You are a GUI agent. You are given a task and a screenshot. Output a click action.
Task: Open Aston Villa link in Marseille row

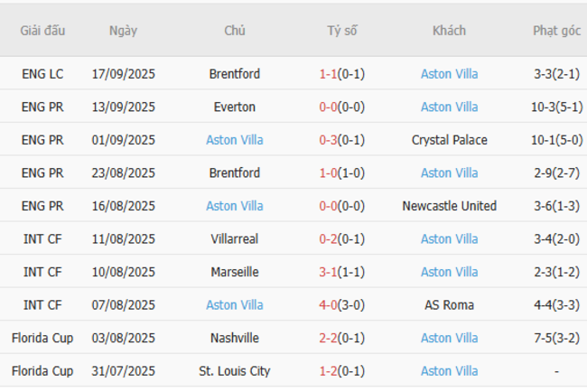click(449, 272)
